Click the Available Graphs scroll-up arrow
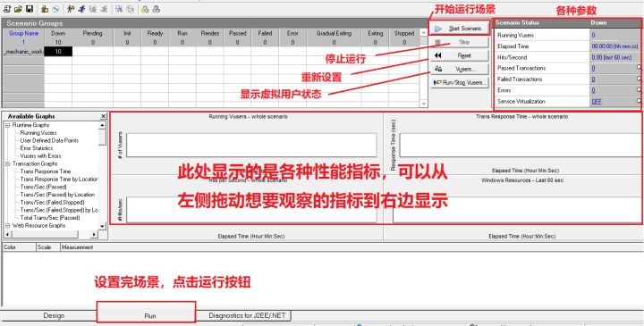 pyautogui.click(x=102, y=125)
